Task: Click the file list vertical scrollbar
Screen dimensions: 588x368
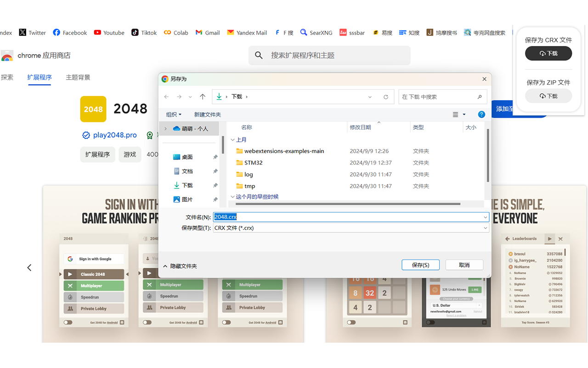Action: click(487, 155)
